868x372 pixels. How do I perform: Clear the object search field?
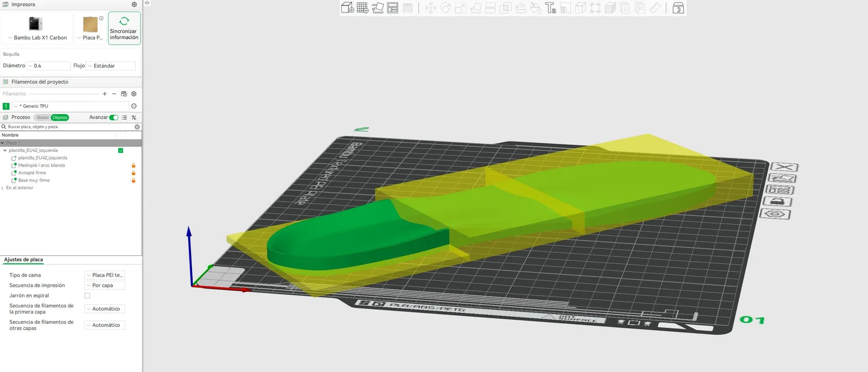pos(137,127)
